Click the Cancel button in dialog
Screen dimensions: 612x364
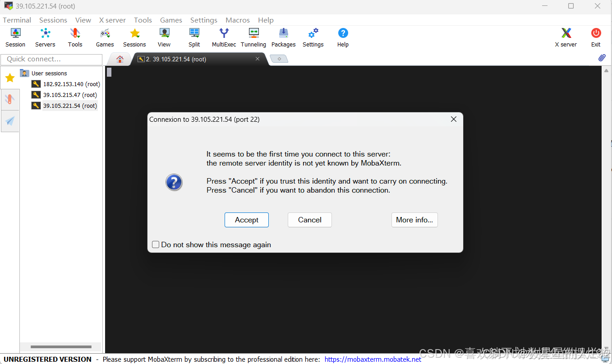310,220
